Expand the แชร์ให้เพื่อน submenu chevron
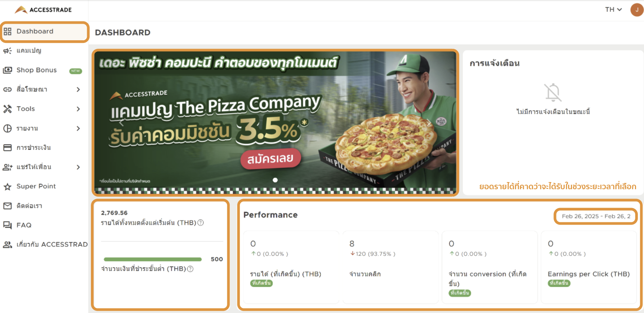This screenshot has width=644, height=313. point(78,167)
